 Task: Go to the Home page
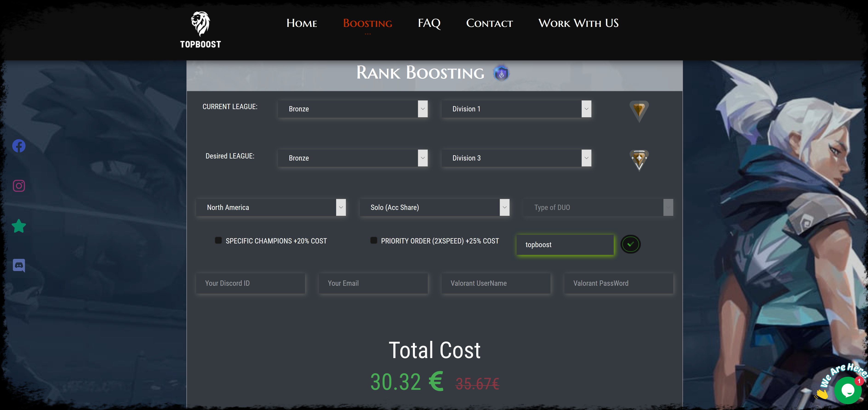click(x=302, y=23)
